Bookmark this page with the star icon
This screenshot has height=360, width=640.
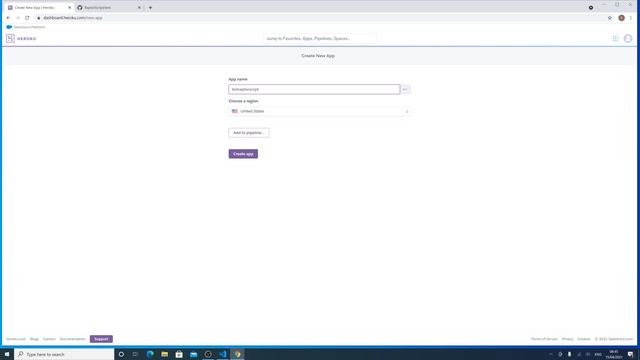click(610, 18)
